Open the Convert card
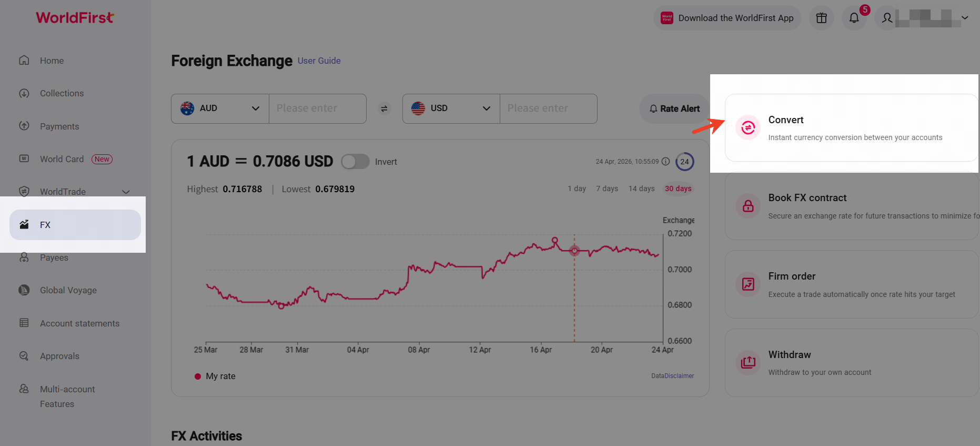The height and width of the screenshot is (446, 980). [x=851, y=127]
